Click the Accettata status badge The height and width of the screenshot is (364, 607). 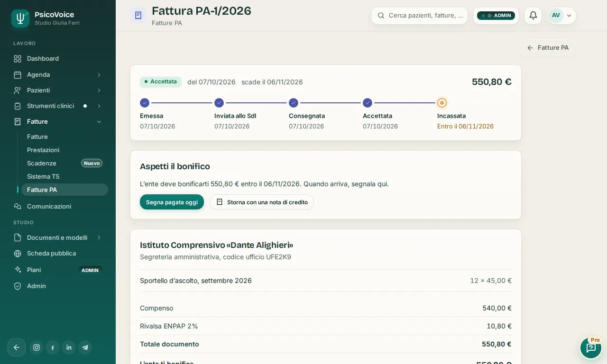[161, 82]
